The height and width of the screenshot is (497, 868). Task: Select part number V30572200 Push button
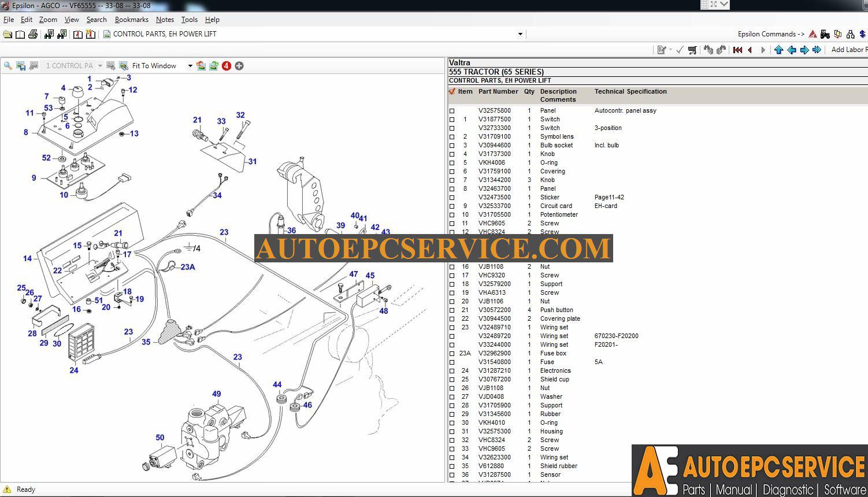click(495, 310)
